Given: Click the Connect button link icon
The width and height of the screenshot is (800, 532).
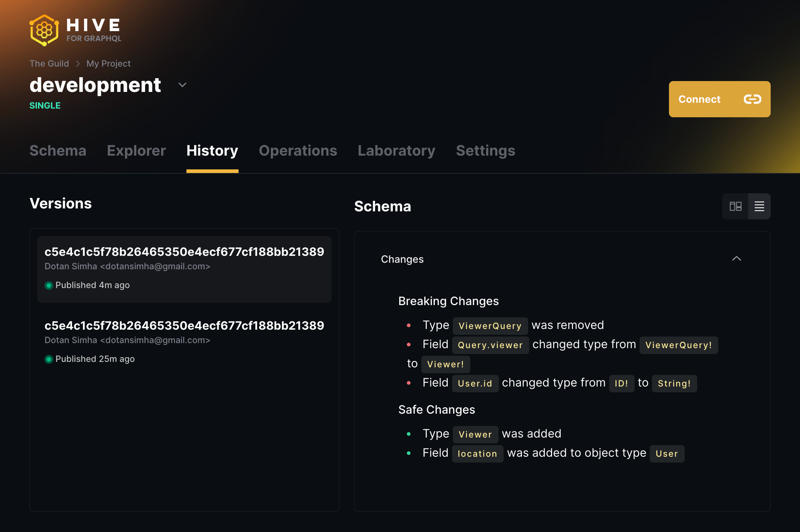Looking at the screenshot, I should (752, 98).
